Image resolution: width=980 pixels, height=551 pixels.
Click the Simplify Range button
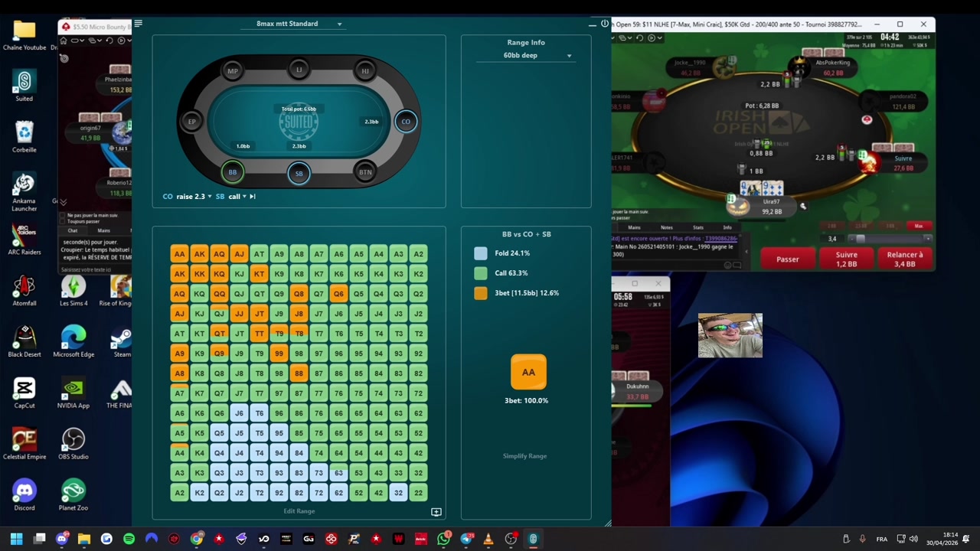(525, 456)
